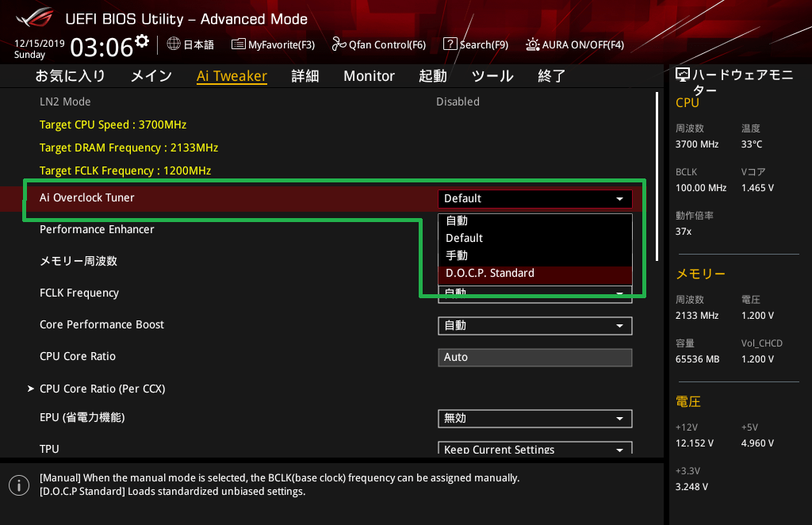The image size is (812, 525).
Task: Click Target DRAM Frequency : 2133MHz text
Action: tap(129, 148)
